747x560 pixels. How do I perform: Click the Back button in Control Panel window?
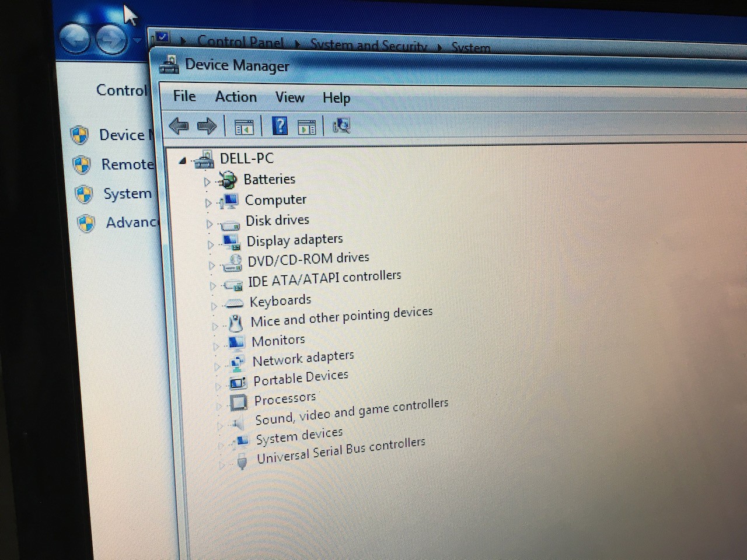pyautogui.click(x=75, y=39)
